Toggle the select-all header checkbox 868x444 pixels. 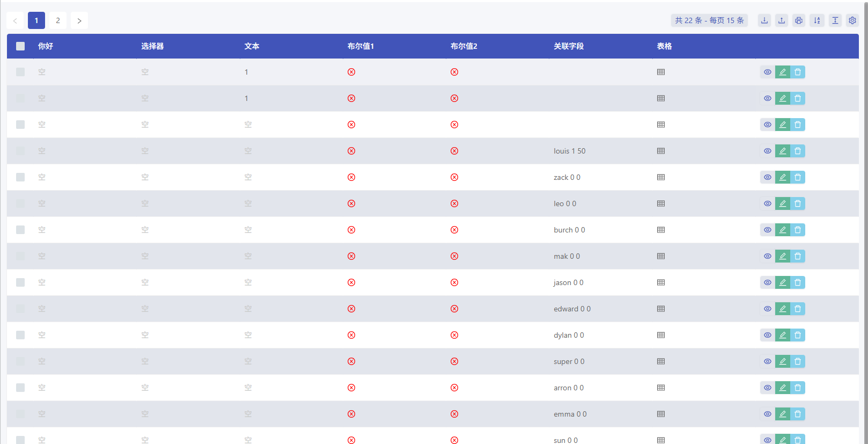click(20, 46)
